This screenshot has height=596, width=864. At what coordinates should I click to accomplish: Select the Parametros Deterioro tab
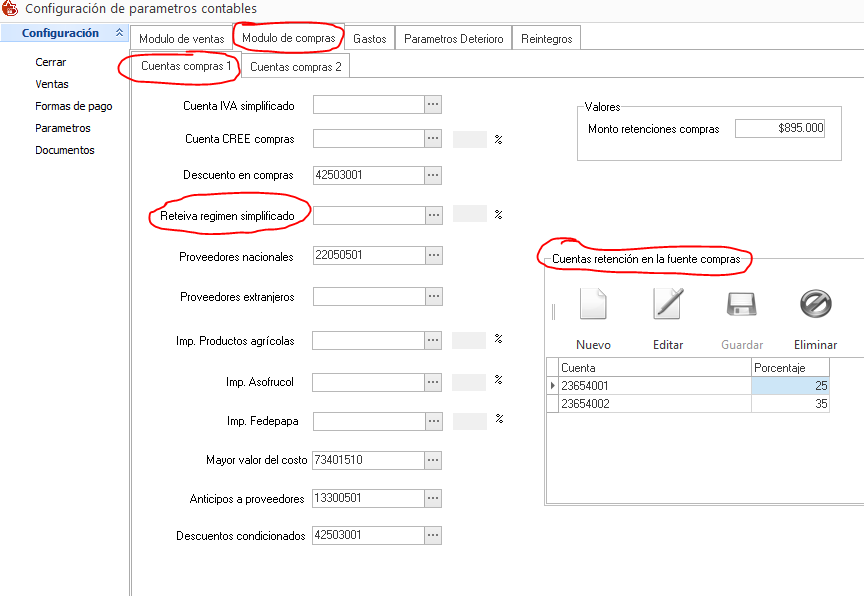pos(453,39)
